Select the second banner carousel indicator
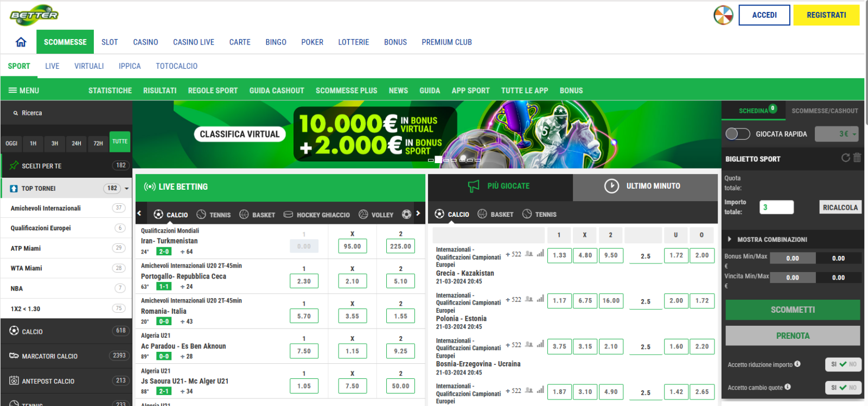868x406 pixels. [438, 160]
